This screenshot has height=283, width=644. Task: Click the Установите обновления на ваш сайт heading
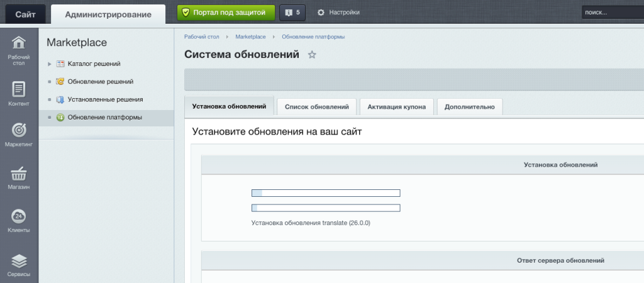[x=277, y=132]
